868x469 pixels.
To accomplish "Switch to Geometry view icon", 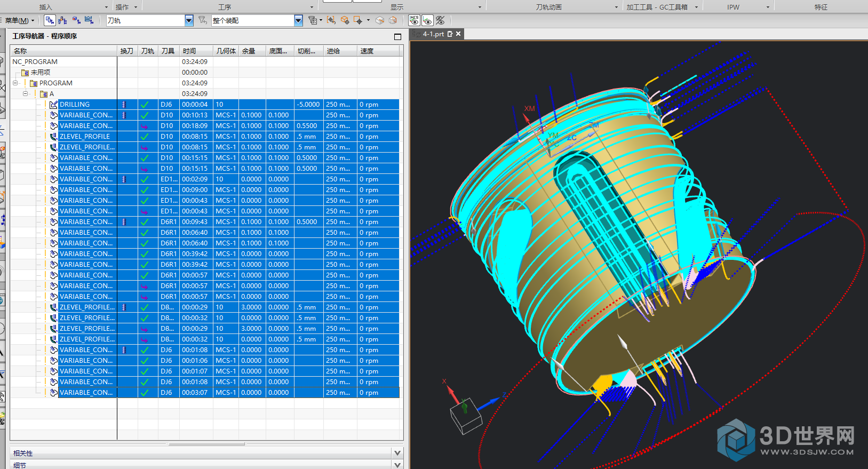I will pos(76,20).
